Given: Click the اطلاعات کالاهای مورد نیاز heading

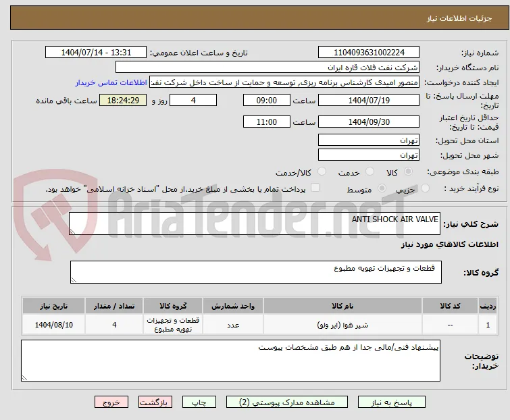Looking at the screenshot, I should [449, 245].
